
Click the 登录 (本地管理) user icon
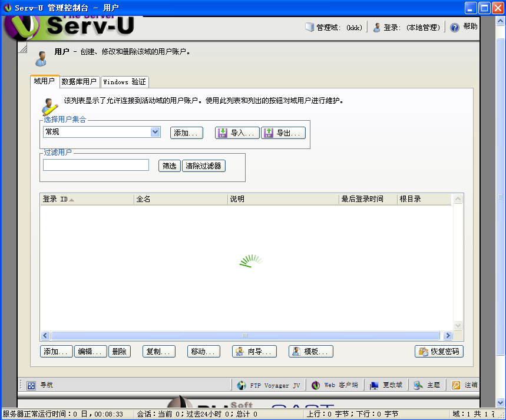point(376,28)
